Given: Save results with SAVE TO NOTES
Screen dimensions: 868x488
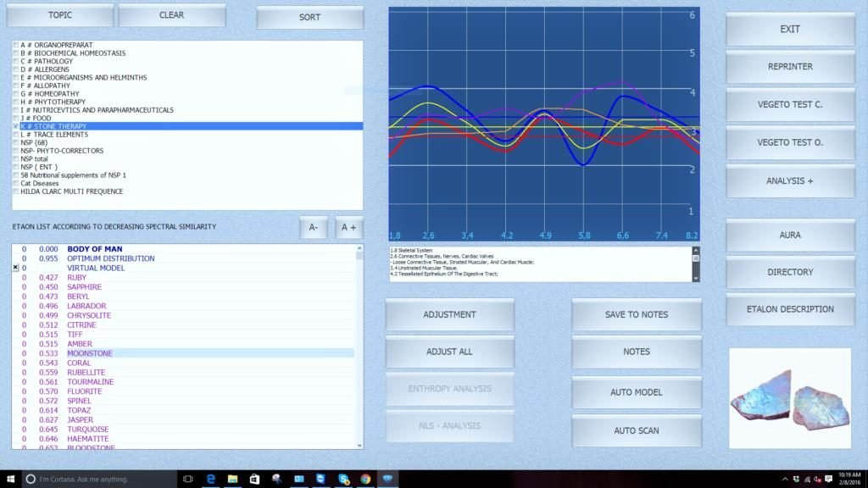Looking at the screenshot, I should pos(636,314).
